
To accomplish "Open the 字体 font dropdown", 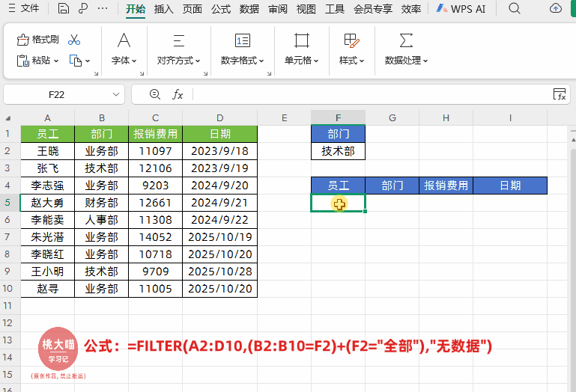I will [x=124, y=61].
